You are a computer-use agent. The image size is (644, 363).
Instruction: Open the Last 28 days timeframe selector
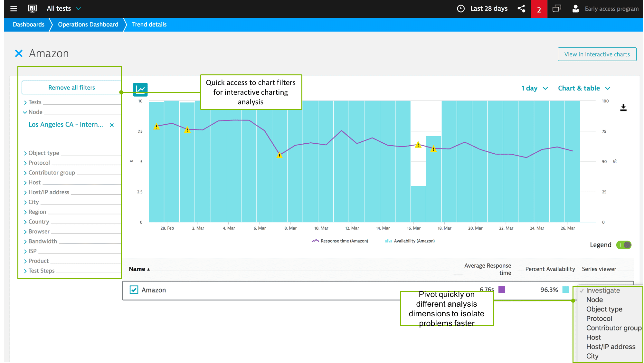click(x=489, y=9)
